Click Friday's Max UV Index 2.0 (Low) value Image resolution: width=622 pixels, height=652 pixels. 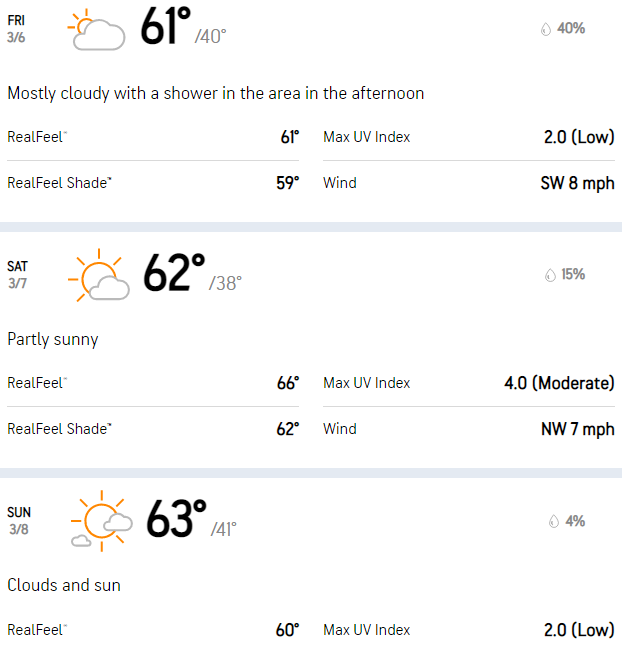click(579, 137)
